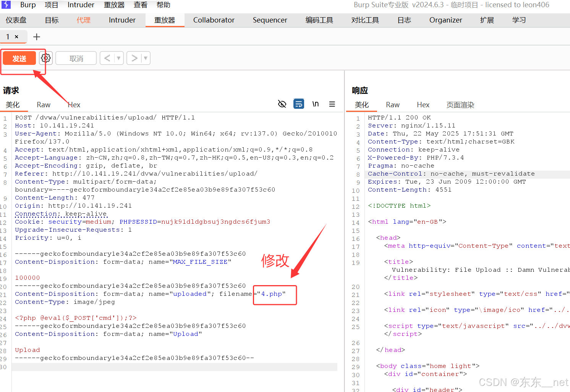Add a new repeater tab with plus icon
Screen dimensions: 570x392
coord(37,37)
